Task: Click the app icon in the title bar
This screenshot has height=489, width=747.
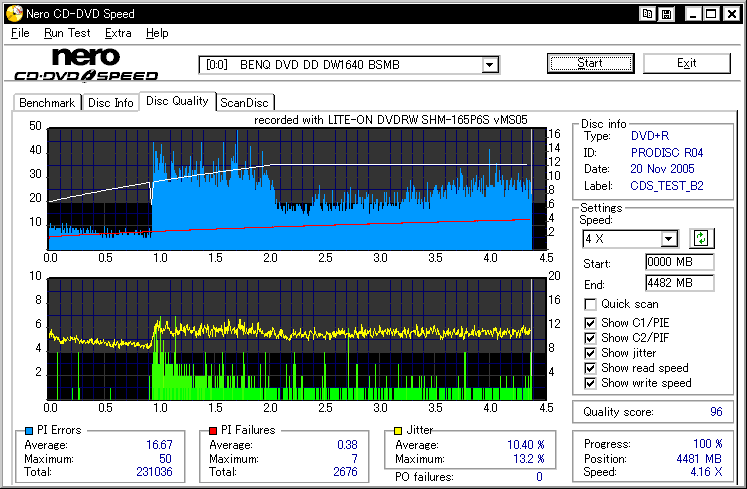Action: click(x=12, y=14)
